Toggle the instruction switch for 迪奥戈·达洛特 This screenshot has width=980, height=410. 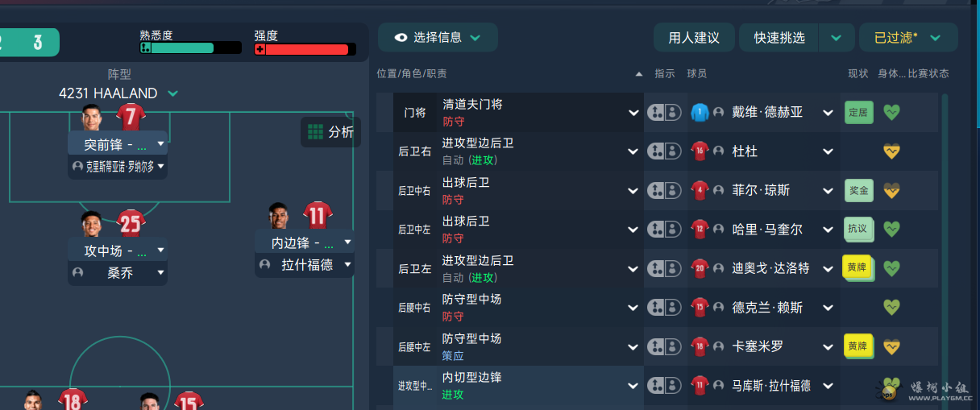pyautogui.click(x=664, y=268)
